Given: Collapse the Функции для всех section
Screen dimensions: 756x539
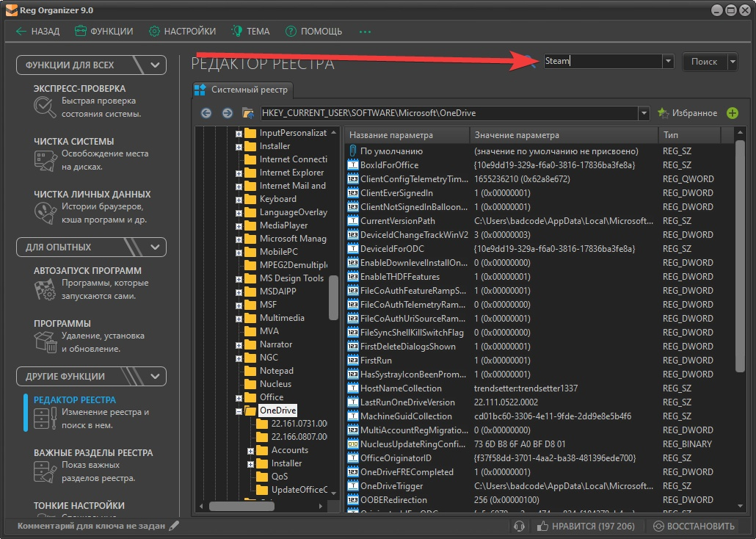Looking at the screenshot, I should (155, 65).
